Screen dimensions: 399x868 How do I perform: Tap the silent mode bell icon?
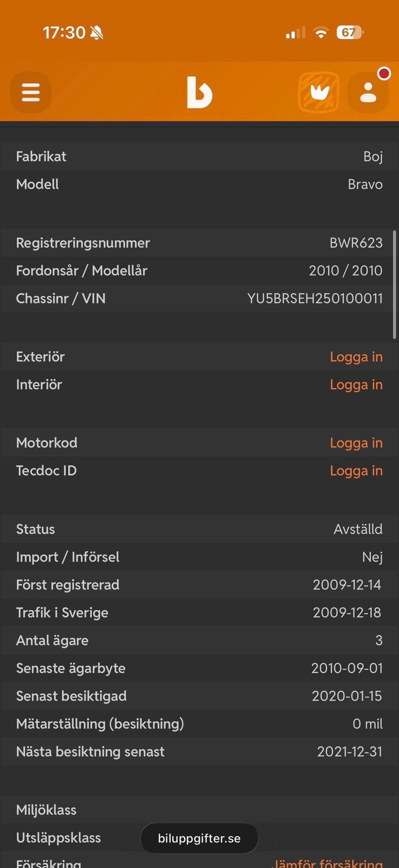97,32
